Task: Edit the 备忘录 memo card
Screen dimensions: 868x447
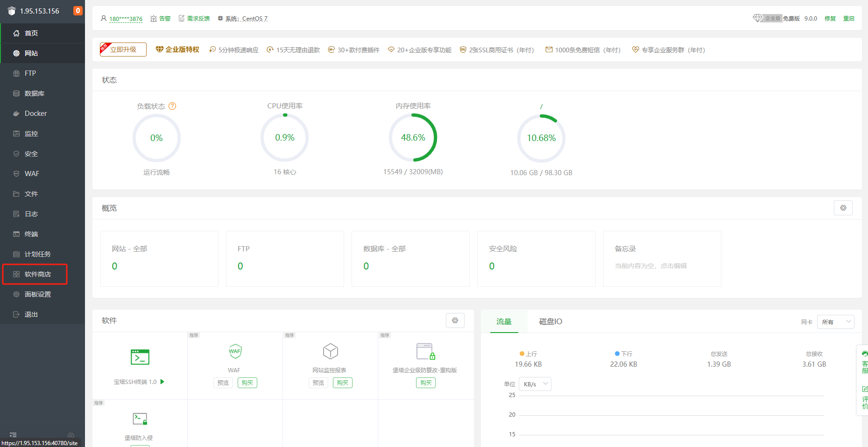Action: coord(662,259)
